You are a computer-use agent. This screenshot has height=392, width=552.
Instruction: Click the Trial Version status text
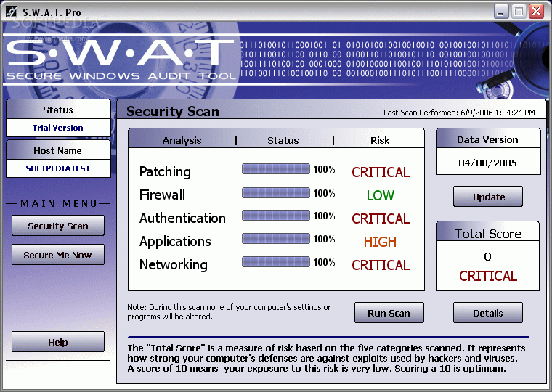[x=58, y=128]
